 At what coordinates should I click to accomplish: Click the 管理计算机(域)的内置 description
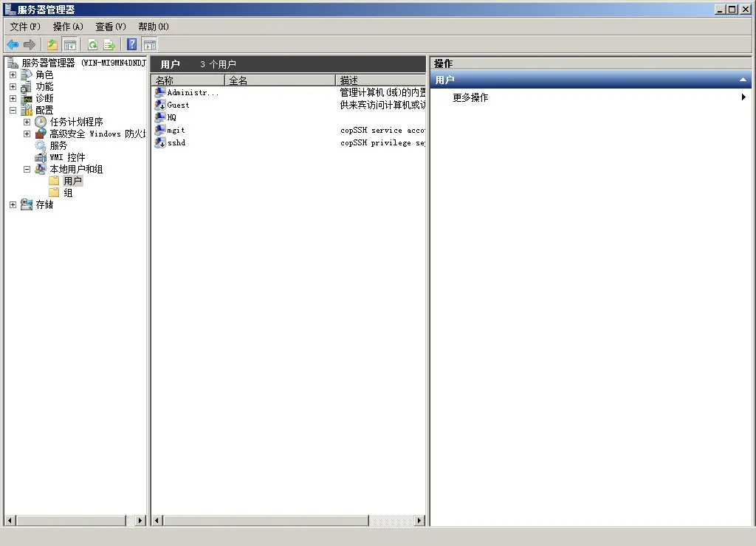pyautogui.click(x=383, y=92)
